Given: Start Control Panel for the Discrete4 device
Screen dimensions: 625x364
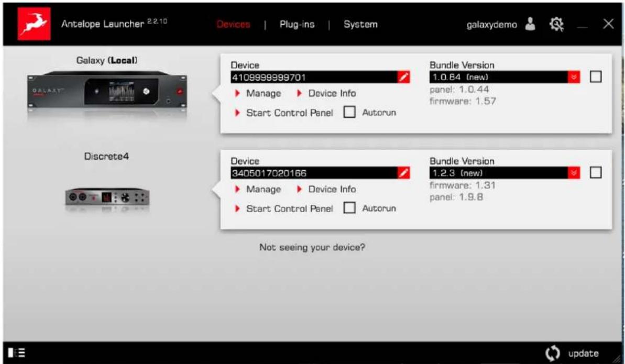Looking at the screenshot, I should (284, 208).
